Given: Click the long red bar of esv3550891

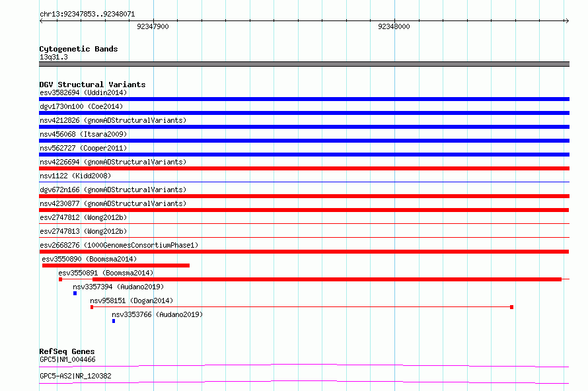Looking at the screenshot, I should tap(327, 279).
